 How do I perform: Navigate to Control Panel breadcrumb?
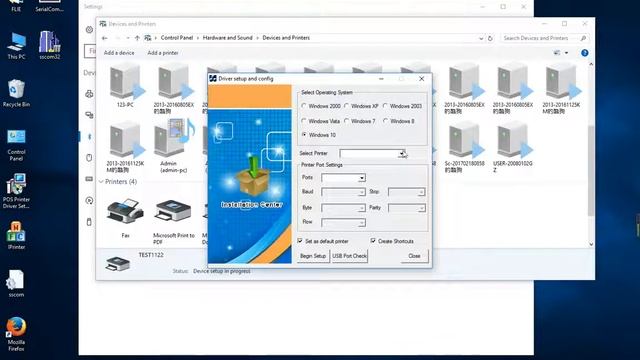pyautogui.click(x=177, y=38)
